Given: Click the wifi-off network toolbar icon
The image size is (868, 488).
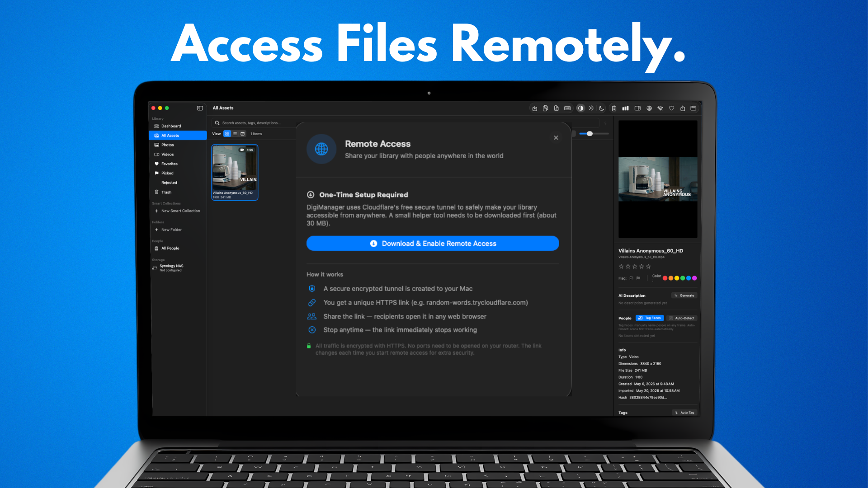Looking at the screenshot, I should click(x=660, y=108).
